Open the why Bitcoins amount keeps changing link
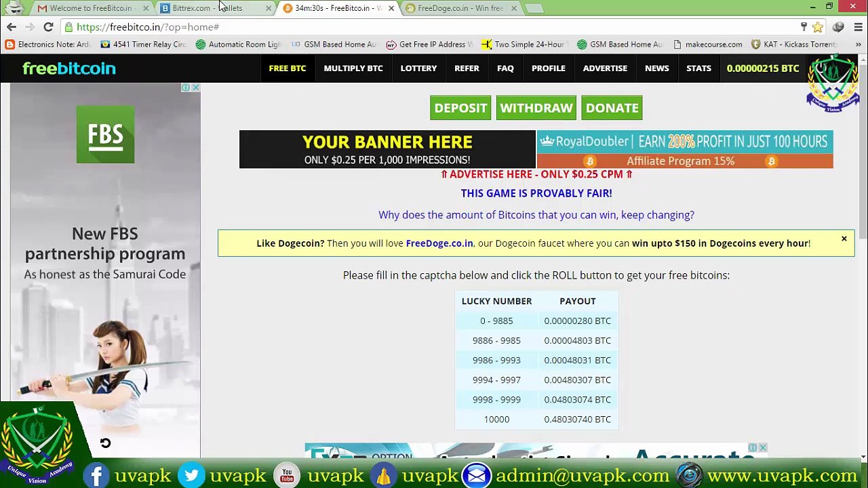Screen dimensions: 868x488 click(536, 215)
